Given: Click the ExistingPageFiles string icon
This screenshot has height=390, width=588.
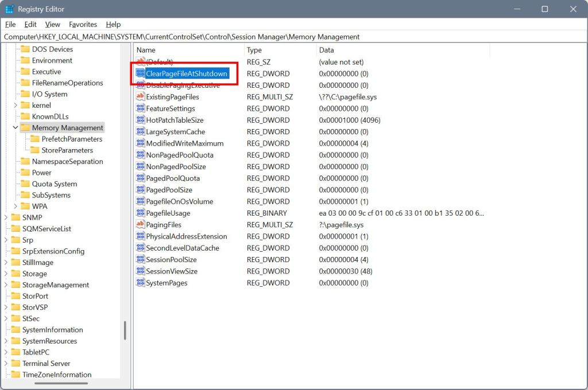Looking at the screenshot, I should pyautogui.click(x=140, y=97).
